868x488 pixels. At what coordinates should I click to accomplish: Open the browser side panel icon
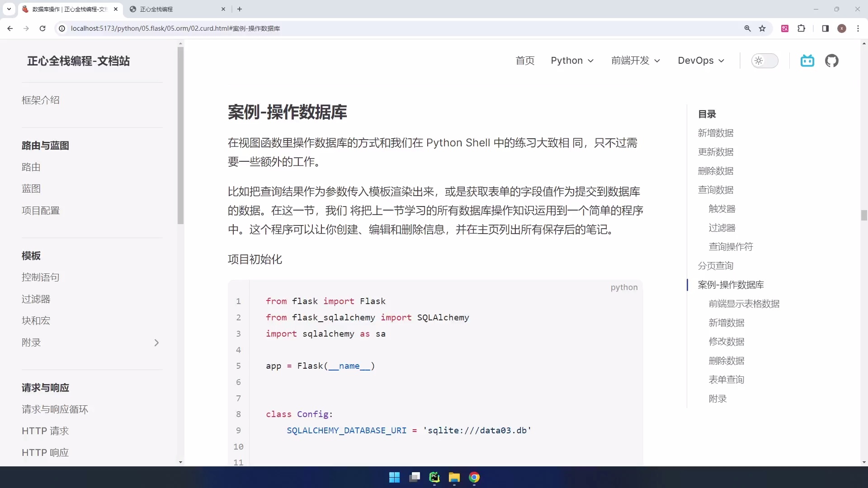click(825, 28)
